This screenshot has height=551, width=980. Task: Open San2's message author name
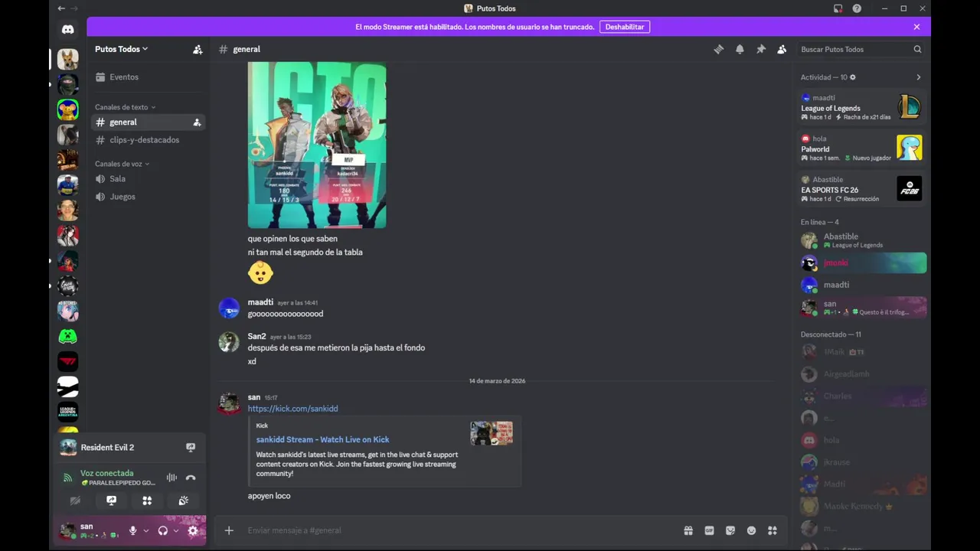[x=256, y=336]
